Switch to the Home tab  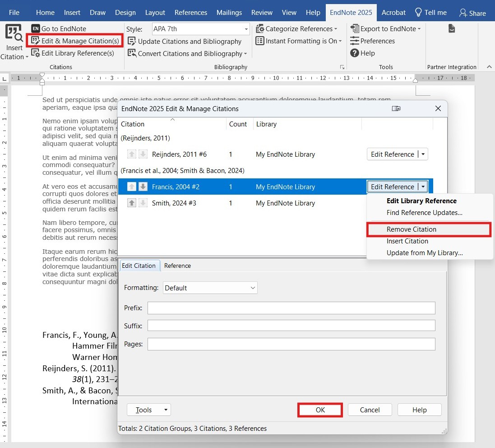tap(45, 13)
